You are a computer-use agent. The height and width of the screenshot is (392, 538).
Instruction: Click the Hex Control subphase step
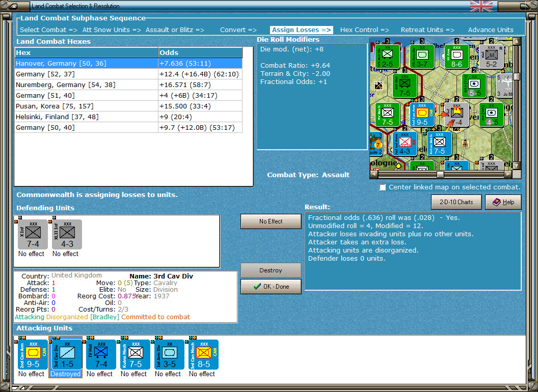(364, 30)
